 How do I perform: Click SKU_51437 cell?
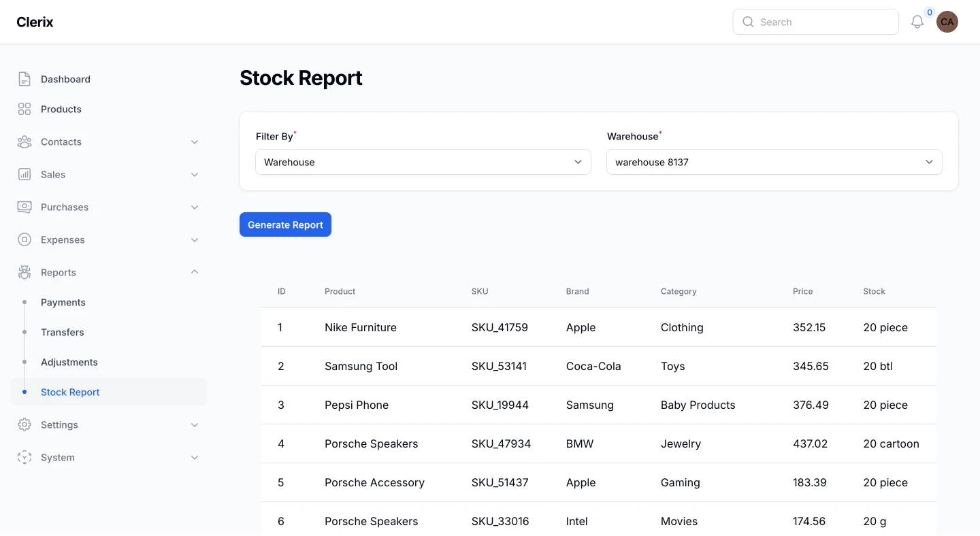pos(500,482)
